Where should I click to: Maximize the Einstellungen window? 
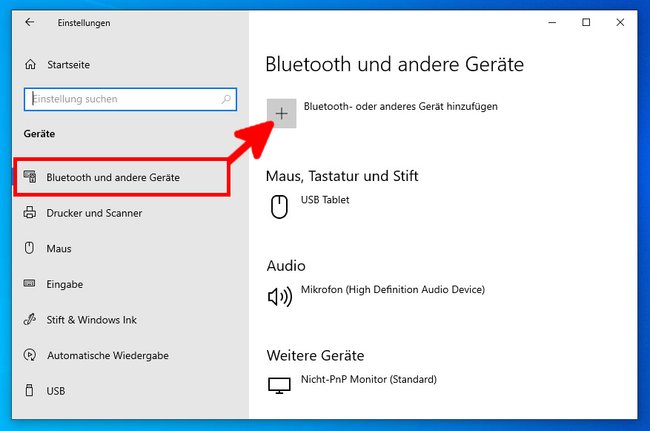(x=586, y=22)
